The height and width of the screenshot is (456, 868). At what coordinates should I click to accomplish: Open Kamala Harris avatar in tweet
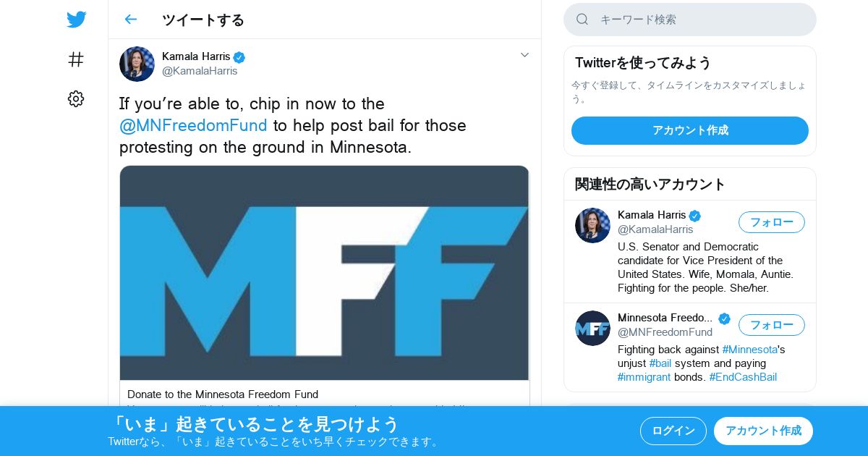click(x=137, y=64)
